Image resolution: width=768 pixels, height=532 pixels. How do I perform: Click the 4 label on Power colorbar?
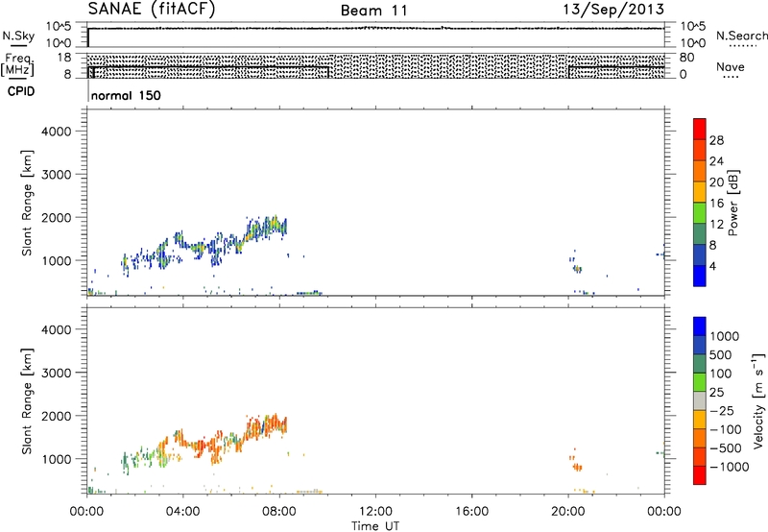(713, 266)
